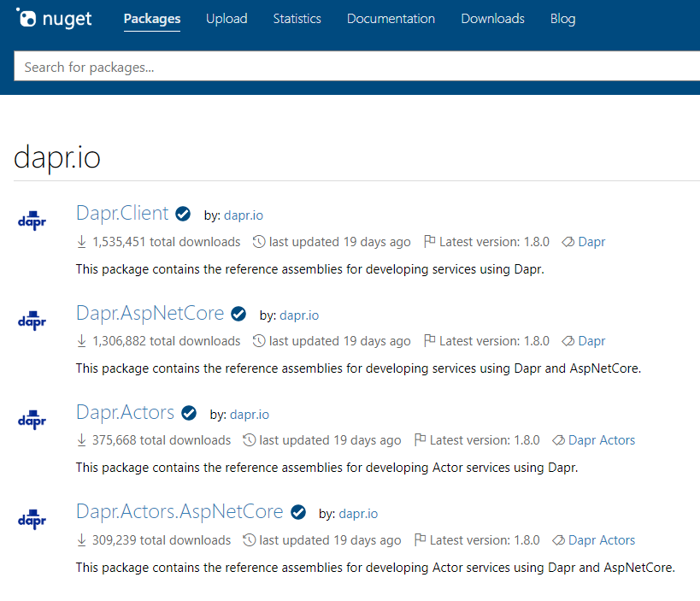The image size is (700, 601).
Task: Select '1,535,451 total downloads' text
Action: [x=166, y=242]
